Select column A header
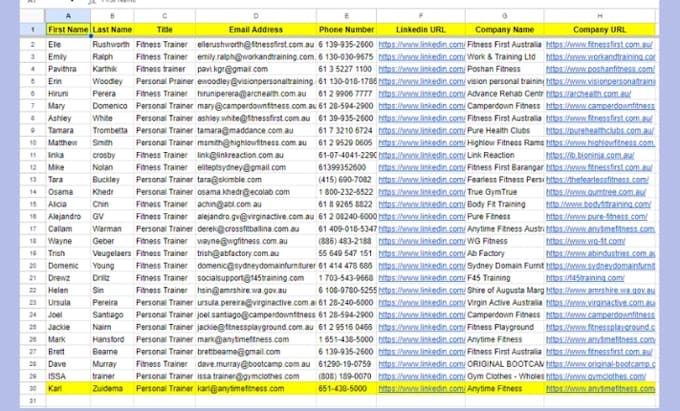The image size is (680, 411). click(68, 16)
